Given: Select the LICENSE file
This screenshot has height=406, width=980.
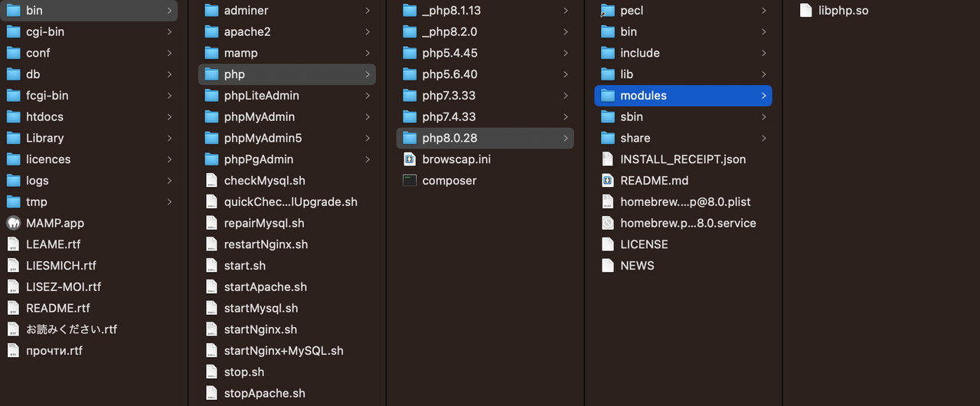Looking at the screenshot, I should click(643, 244).
